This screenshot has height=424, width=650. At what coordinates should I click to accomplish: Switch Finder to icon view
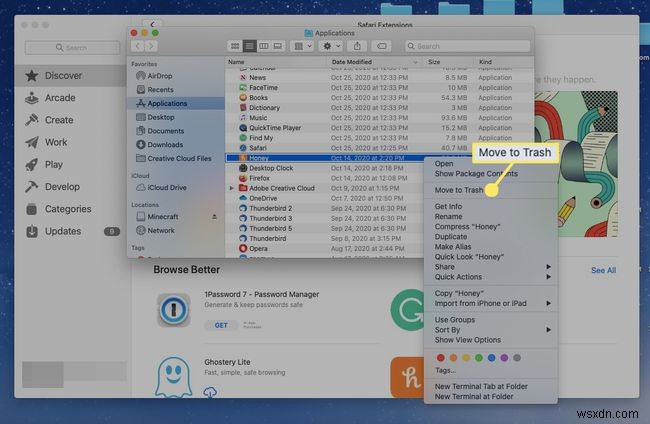coord(235,46)
